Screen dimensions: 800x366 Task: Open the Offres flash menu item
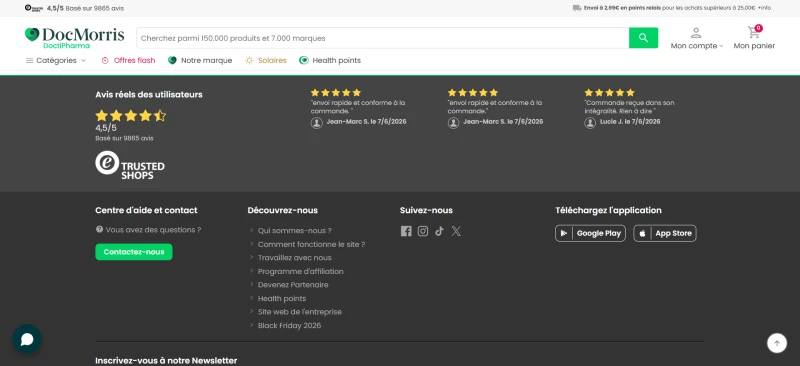click(x=128, y=60)
